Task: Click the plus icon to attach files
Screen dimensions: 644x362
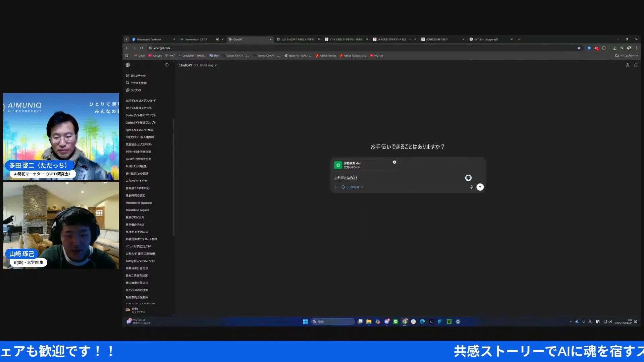Action: [x=336, y=187]
